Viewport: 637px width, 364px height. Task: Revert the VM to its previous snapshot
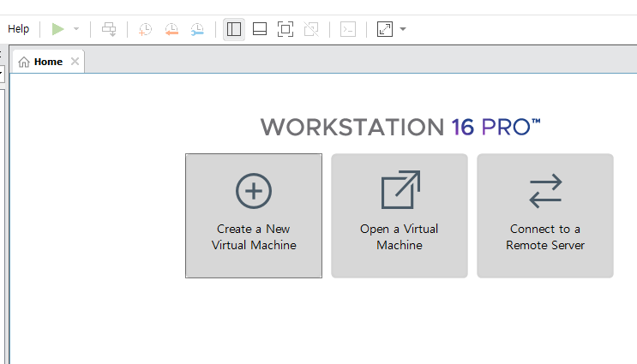pos(171,29)
